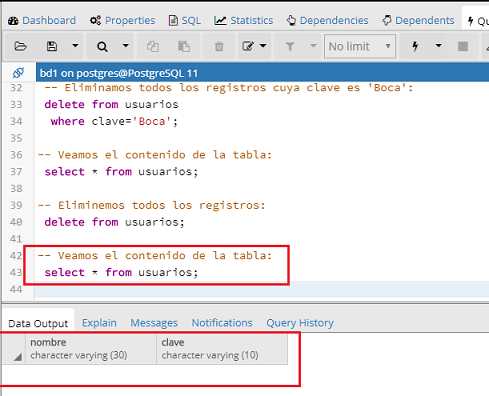489x396 pixels.
Task: Click the Open File folder icon
Action: tap(20, 46)
